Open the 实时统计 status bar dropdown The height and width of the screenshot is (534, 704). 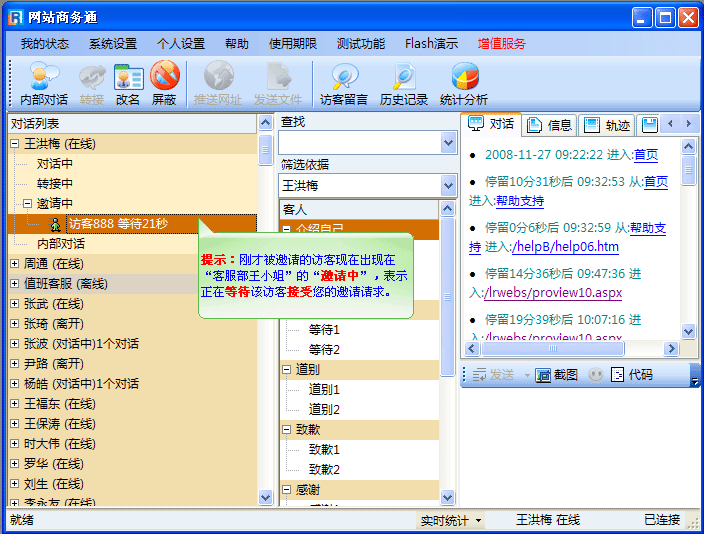[451, 521]
